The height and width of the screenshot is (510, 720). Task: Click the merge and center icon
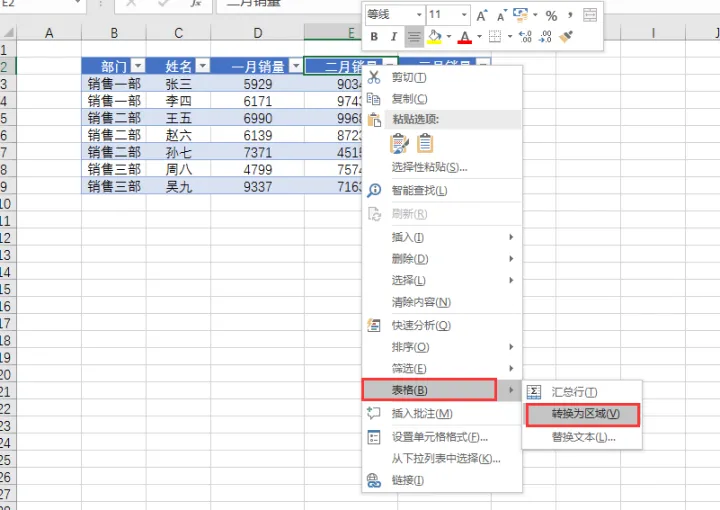[x=590, y=15]
